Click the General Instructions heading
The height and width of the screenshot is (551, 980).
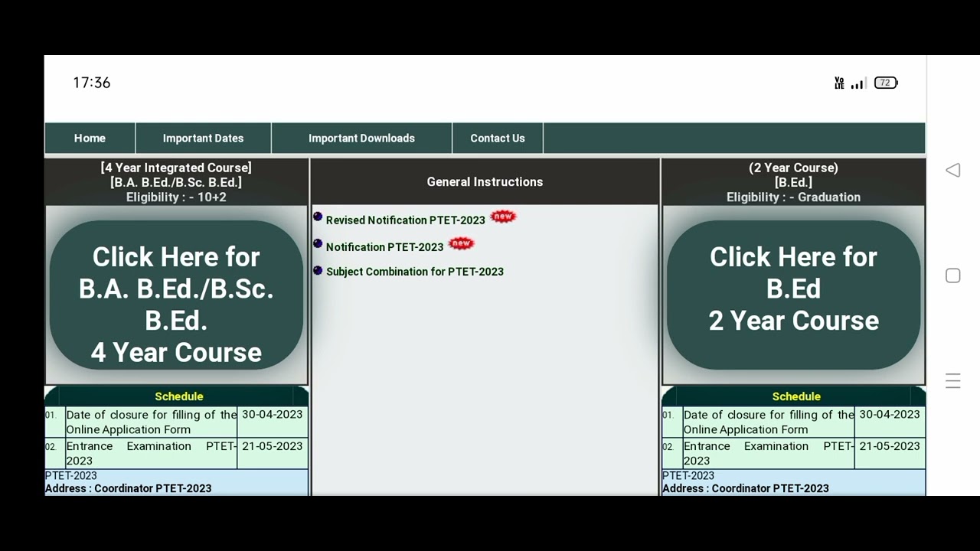click(x=485, y=182)
